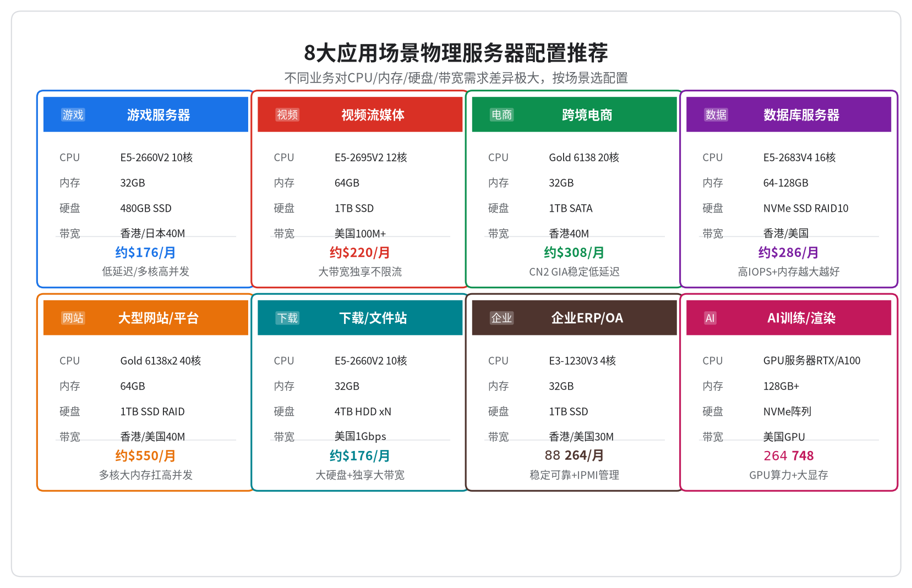Screen dimensions: 912x588
Task: Click the 网站 tag badge
Action: (x=73, y=318)
